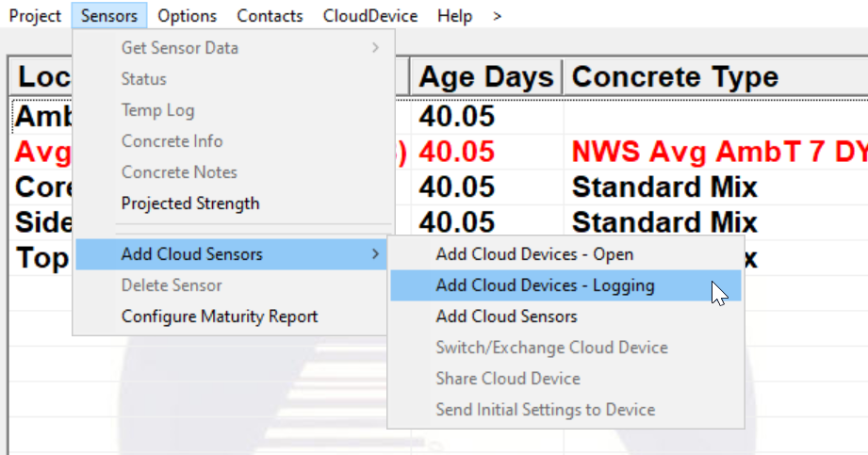Viewport: 868px width, 455px height.
Task: Click the Age Days column header
Action: (x=485, y=77)
